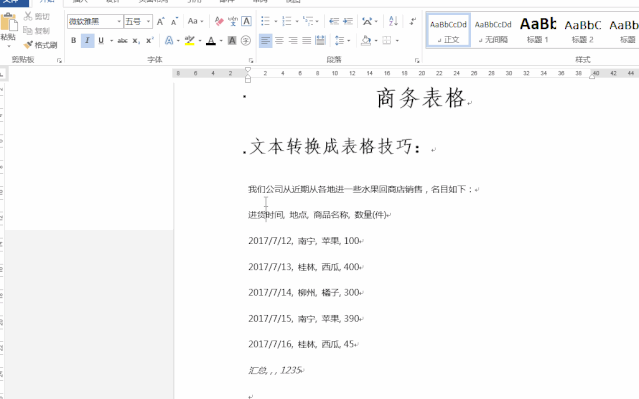The width and height of the screenshot is (639, 399).
Task: Open font color dropdown arrow
Action: pyautogui.click(x=221, y=40)
